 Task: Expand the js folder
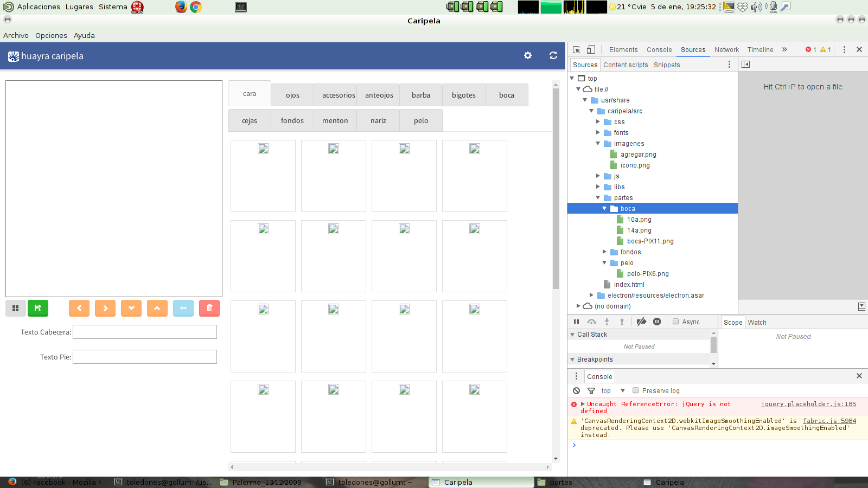(598, 176)
